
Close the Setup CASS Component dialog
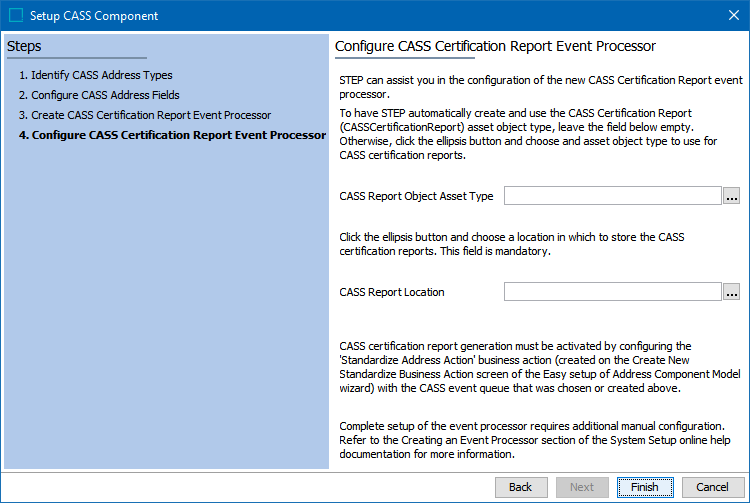tap(734, 15)
